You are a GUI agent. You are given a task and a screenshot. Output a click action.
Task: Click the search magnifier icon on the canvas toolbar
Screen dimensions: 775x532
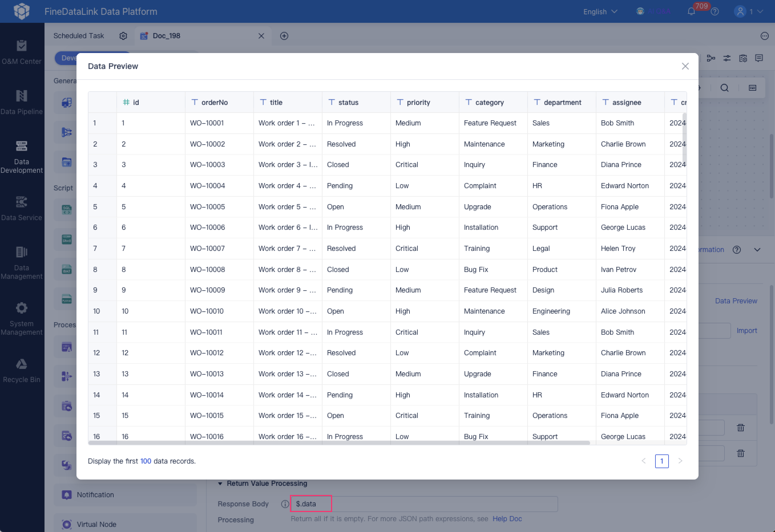pyautogui.click(x=724, y=88)
